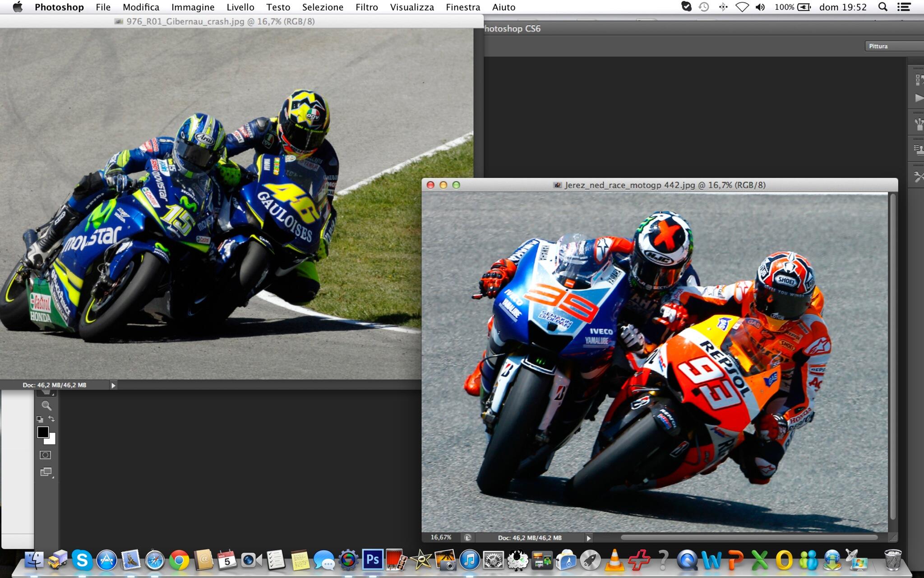Click the horizontal scrollbar of Jerez window
This screenshot has height=578, width=924.
pos(749,537)
